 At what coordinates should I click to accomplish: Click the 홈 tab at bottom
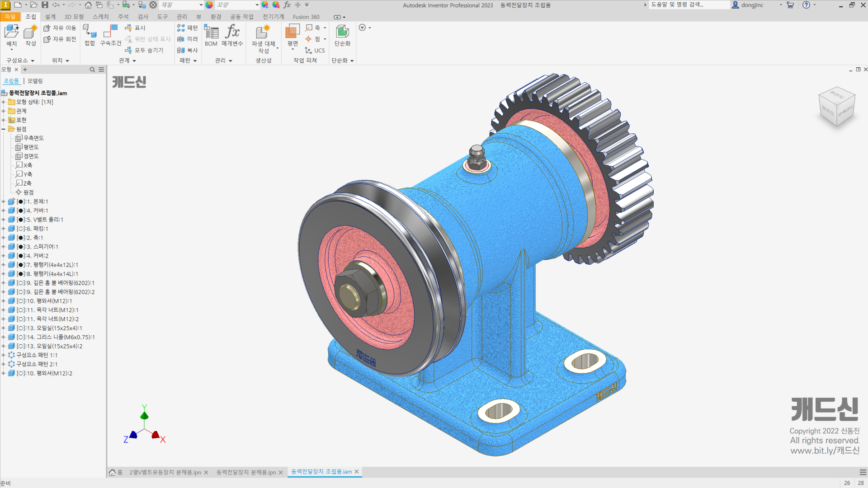click(x=116, y=472)
